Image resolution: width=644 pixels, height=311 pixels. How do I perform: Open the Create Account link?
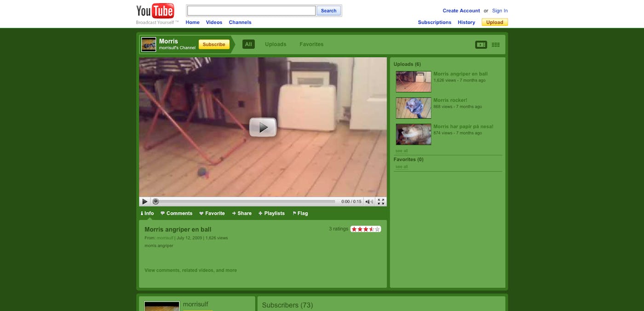[461, 11]
